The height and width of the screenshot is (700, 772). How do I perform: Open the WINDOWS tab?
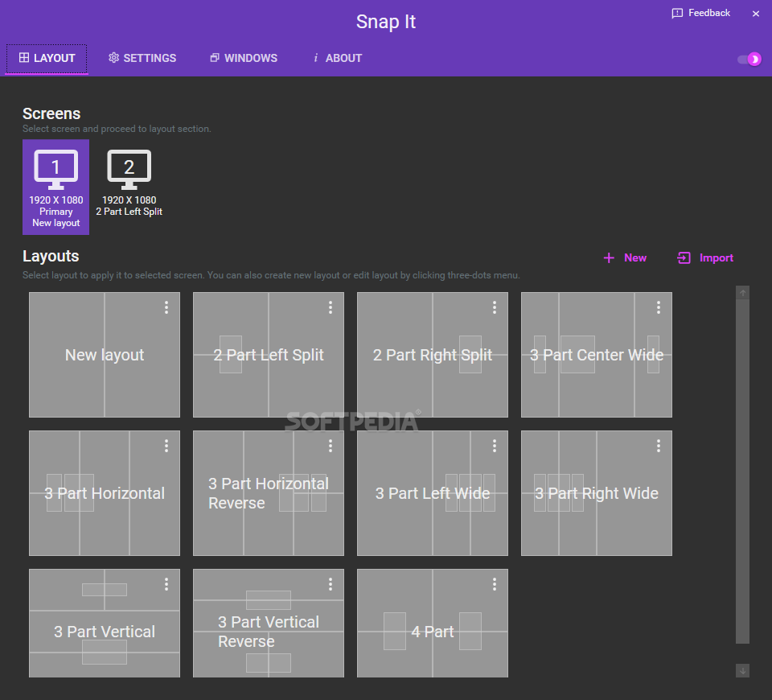[244, 58]
